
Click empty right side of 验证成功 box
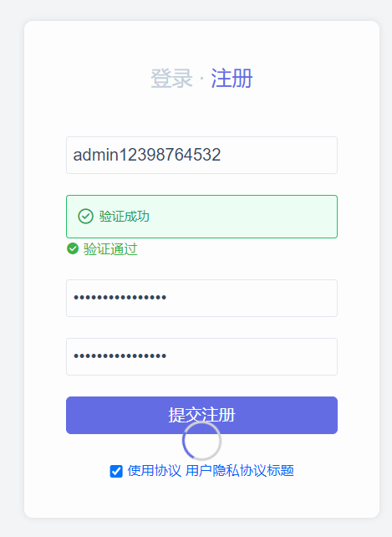coord(257,217)
